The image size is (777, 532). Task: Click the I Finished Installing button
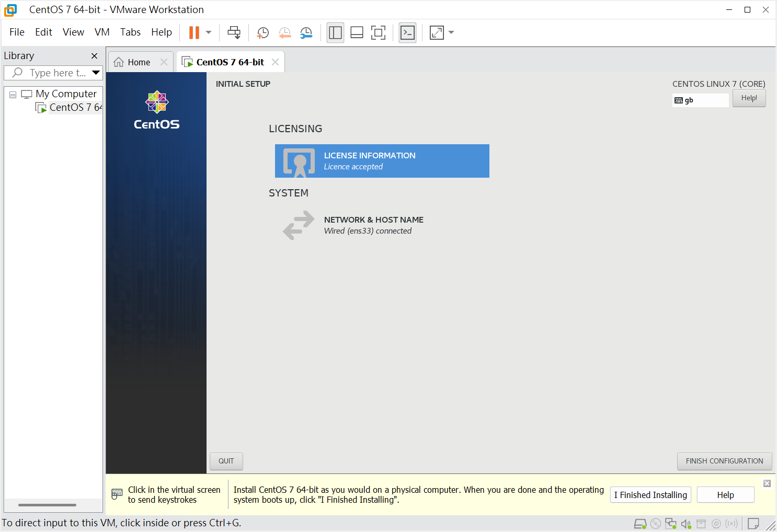tap(650, 495)
